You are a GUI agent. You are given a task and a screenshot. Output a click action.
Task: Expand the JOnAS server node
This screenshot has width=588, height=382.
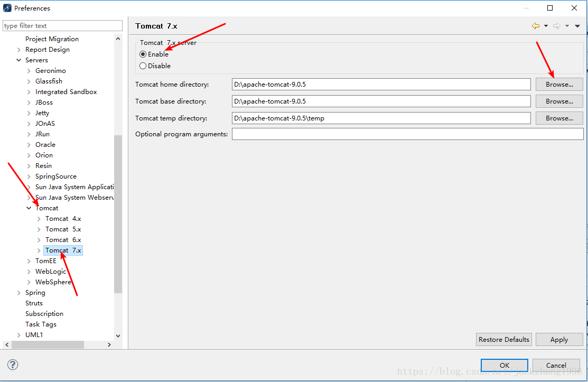tap(29, 123)
